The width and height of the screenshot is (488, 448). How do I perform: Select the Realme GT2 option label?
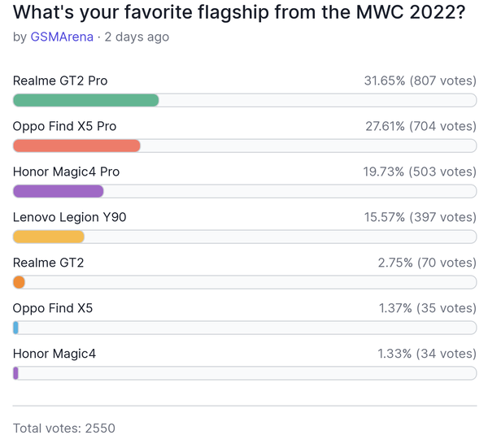[x=48, y=263]
